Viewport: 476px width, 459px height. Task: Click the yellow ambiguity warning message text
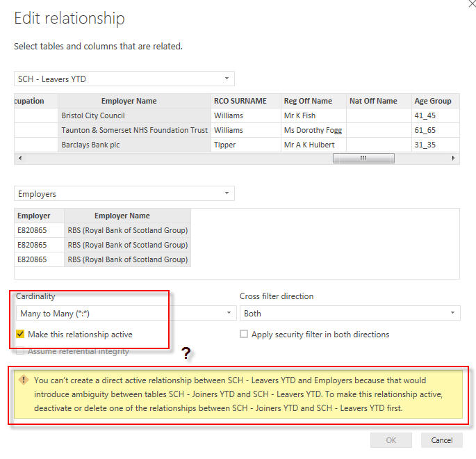point(238,394)
